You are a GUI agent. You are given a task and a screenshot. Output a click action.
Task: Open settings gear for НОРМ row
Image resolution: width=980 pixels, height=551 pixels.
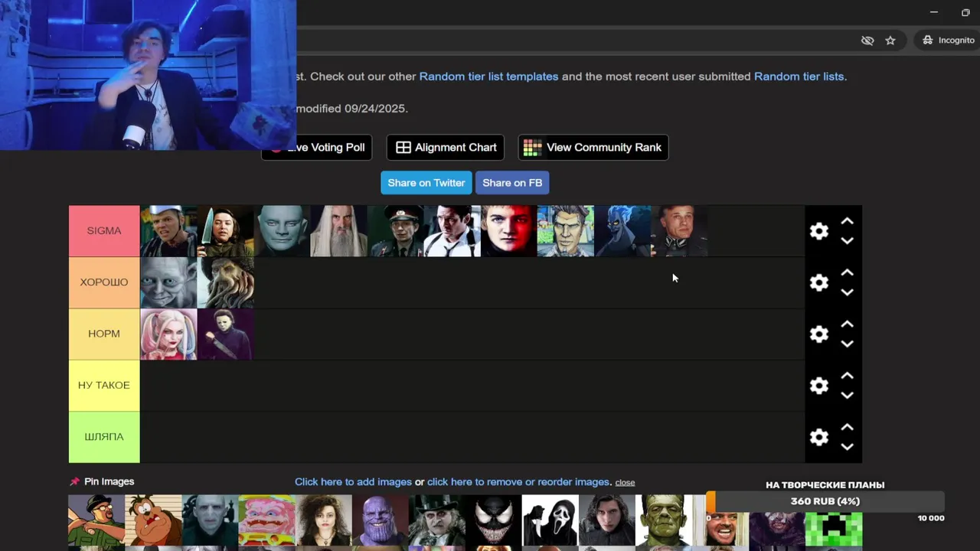pos(819,334)
